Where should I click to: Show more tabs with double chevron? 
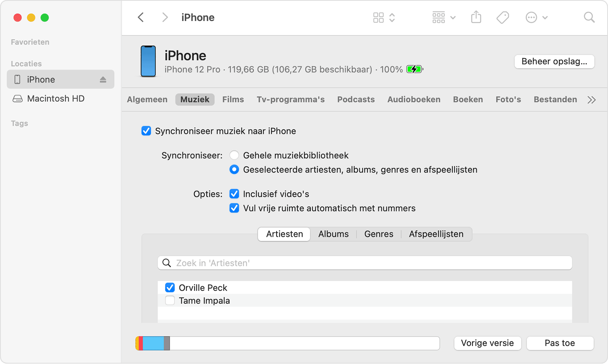click(x=592, y=100)
